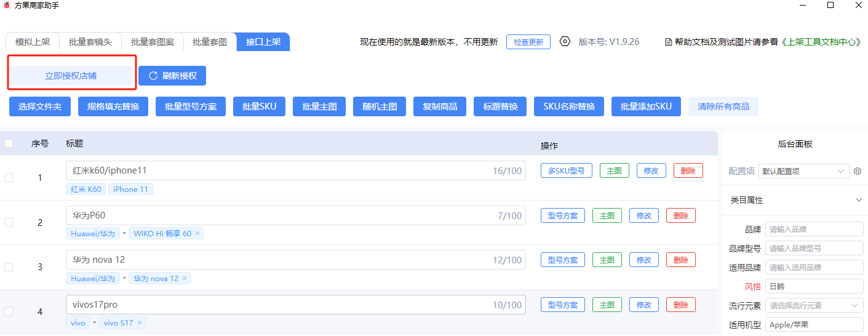
Task: Check the checkbox for row 1
Action: [9, 178]
